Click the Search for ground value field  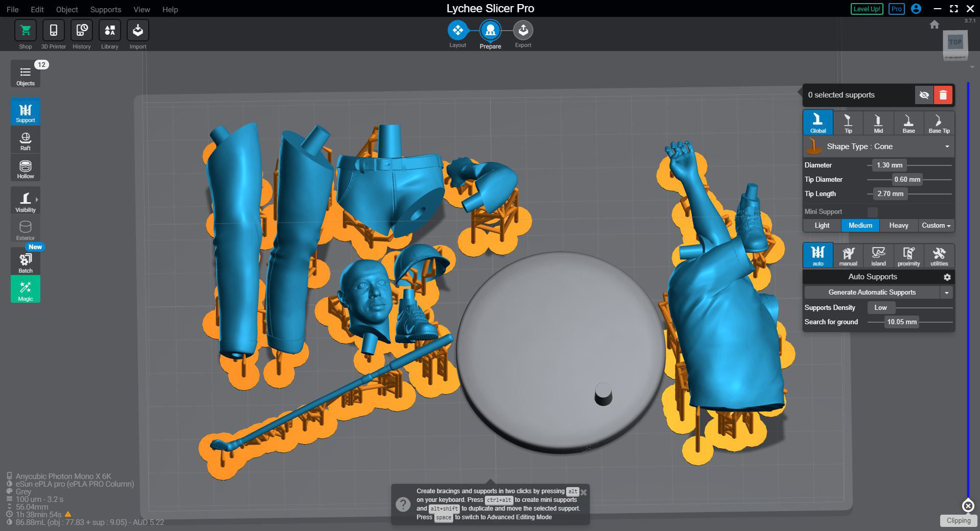(902, 322)
